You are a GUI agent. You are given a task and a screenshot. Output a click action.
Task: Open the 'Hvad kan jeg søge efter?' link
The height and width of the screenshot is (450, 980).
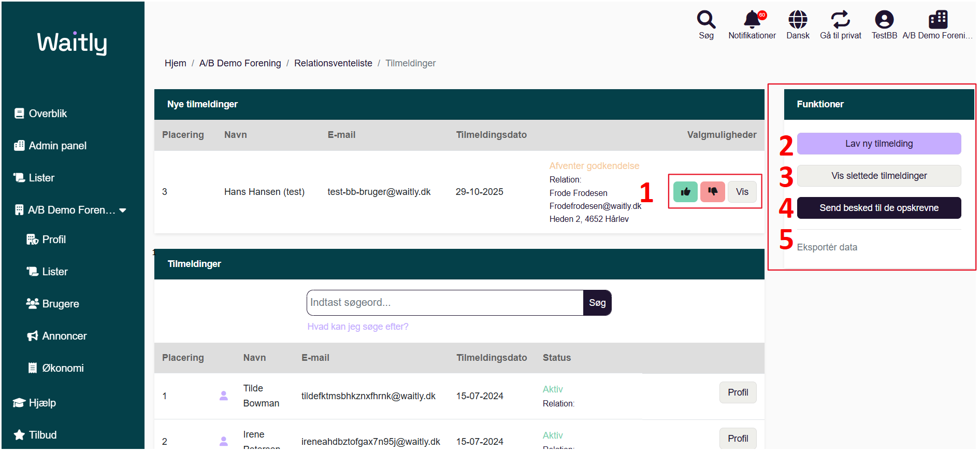358,327
